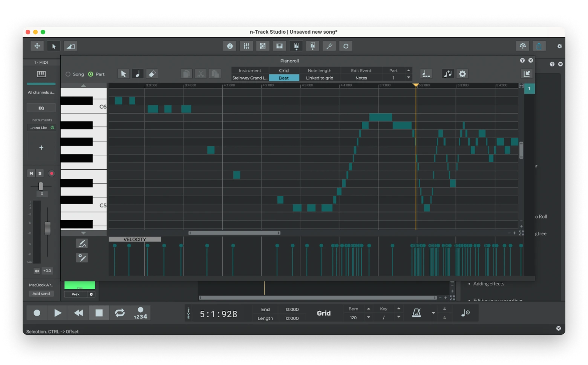The image size is (588, 365).
Task: Click the pianoroll pop-out/export icon
Action: pos(527,74)
